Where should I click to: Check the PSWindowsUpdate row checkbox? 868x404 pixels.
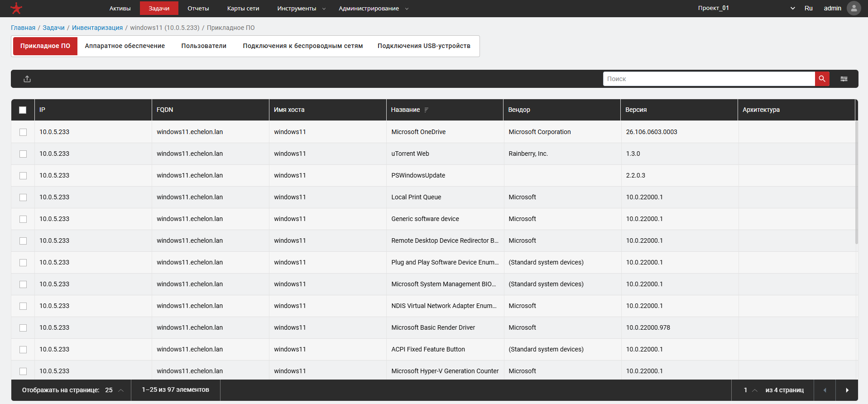coord(23,176)
